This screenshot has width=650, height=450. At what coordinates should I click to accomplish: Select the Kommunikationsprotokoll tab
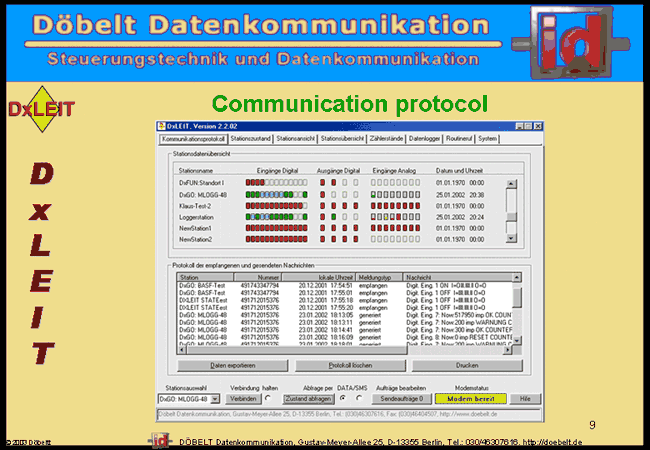194,139
